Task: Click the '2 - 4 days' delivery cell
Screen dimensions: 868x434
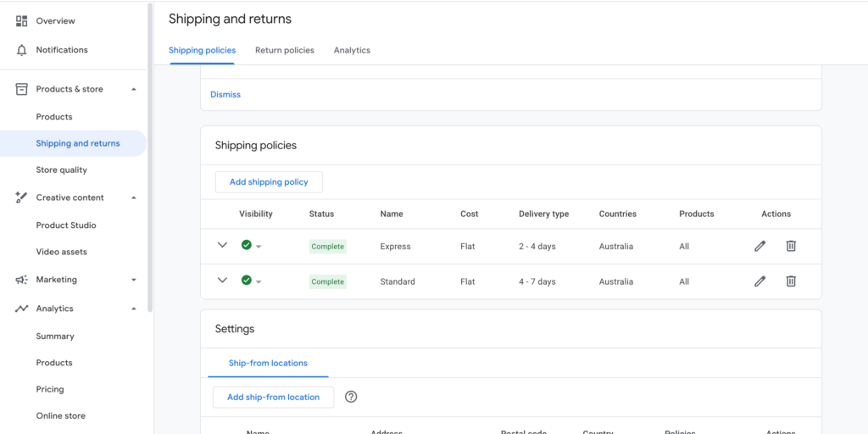Action: pyautogui.click(x=537, y=247)
